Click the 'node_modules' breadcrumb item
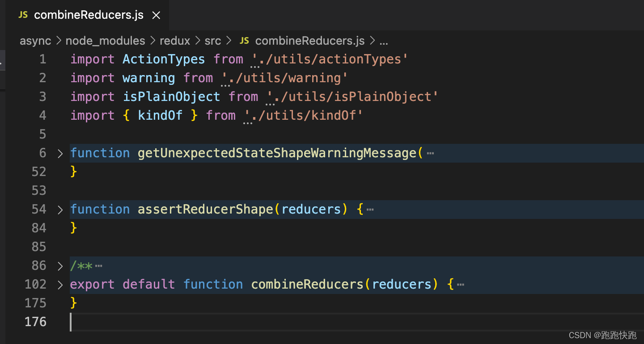644x344 pixels. click(x=105, y=40)
